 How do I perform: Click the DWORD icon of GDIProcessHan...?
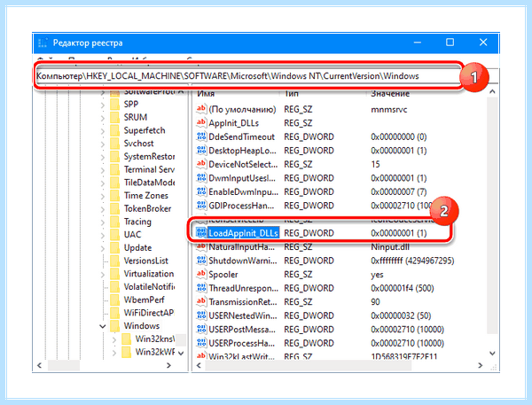(x=201, y=206)
